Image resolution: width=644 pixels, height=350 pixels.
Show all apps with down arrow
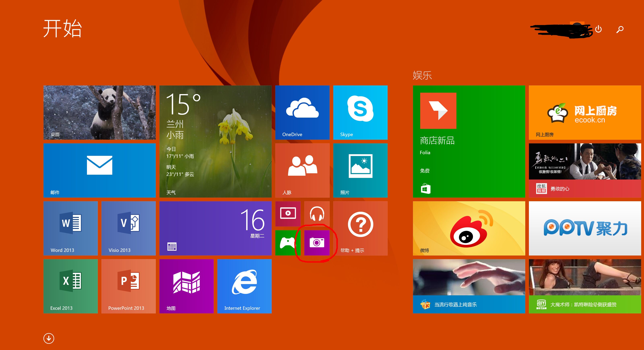[49, 338]
